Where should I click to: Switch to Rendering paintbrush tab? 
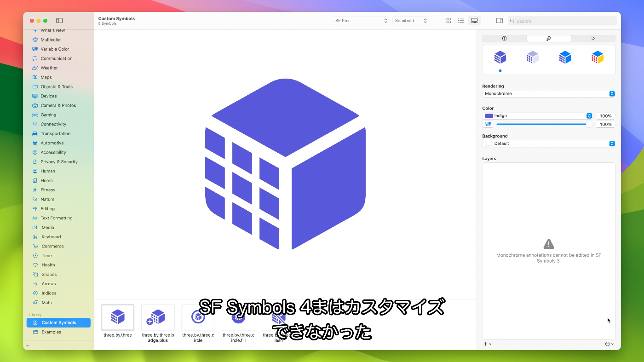click(x=549, y=39)
